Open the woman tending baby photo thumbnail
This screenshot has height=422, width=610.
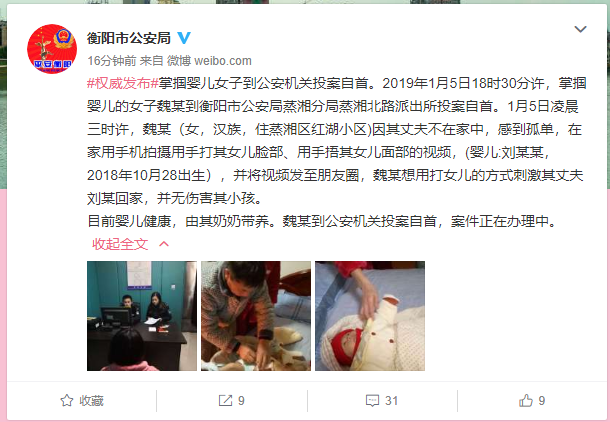pos(256,316)
